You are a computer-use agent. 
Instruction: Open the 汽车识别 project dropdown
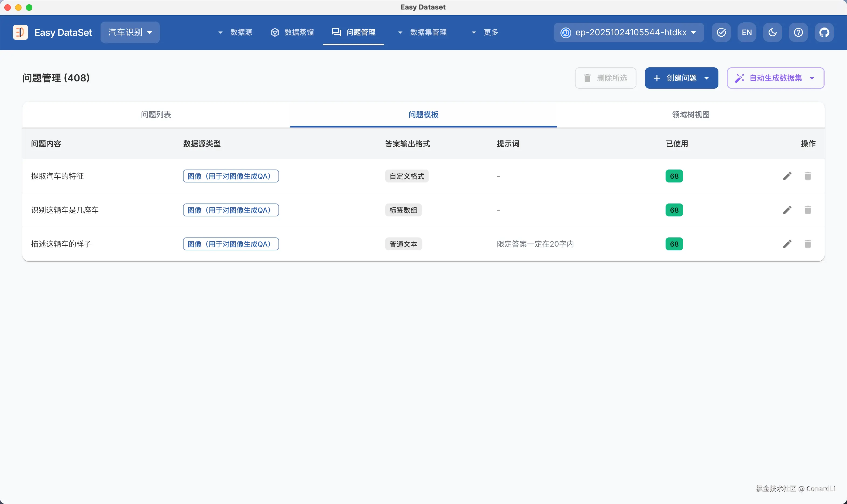pos(130,32)
